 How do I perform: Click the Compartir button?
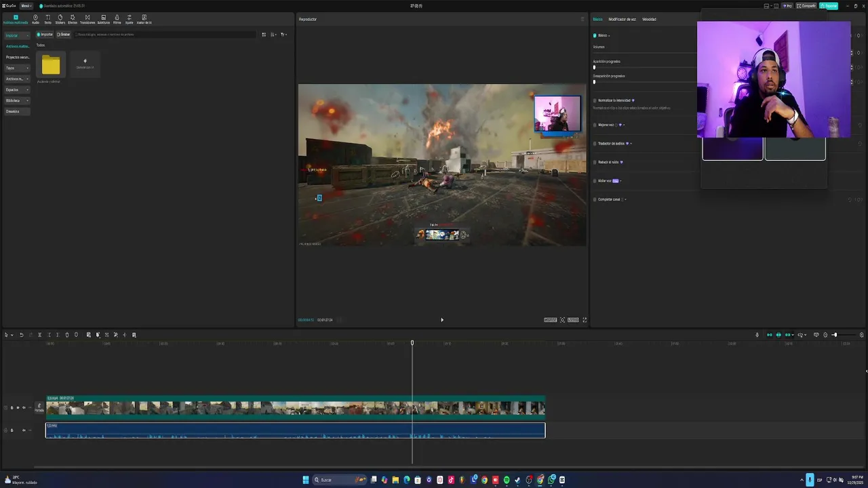[x=806, y=5]
